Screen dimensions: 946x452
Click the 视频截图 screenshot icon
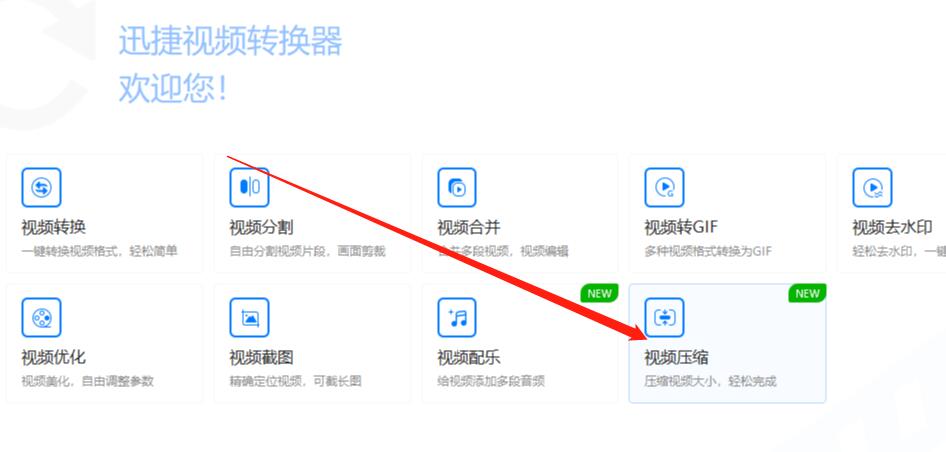pos(249,318)
